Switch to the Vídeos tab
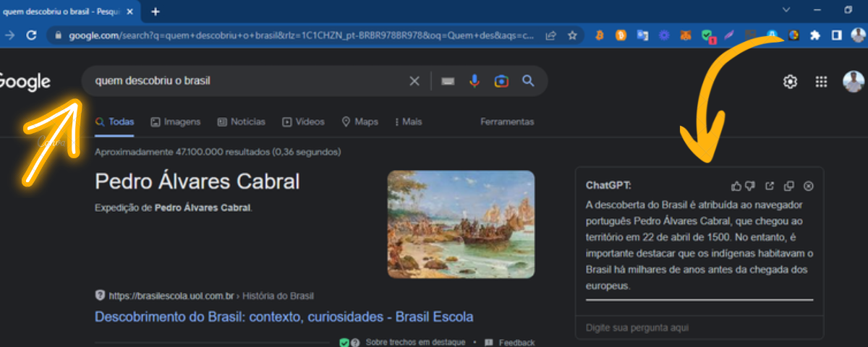Viewport: 868px width, 347px height. [303, 121]
